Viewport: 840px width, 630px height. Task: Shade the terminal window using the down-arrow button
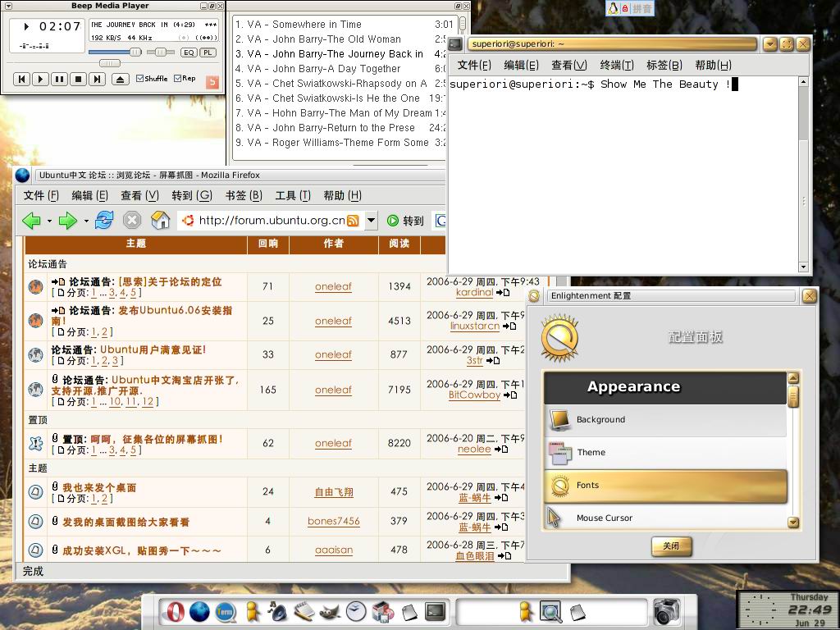click(x=769, y=44)
